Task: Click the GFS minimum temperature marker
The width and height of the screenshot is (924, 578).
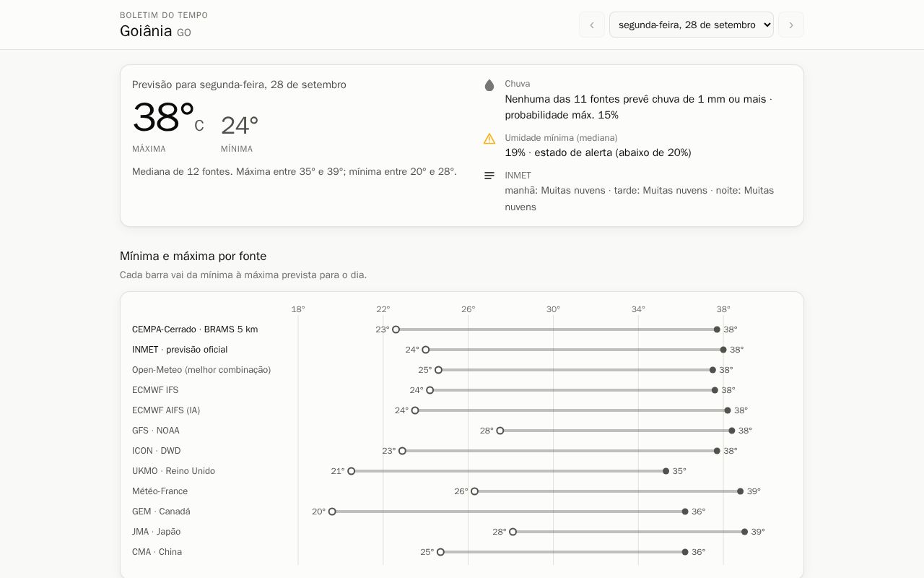Action: (500, 431)
